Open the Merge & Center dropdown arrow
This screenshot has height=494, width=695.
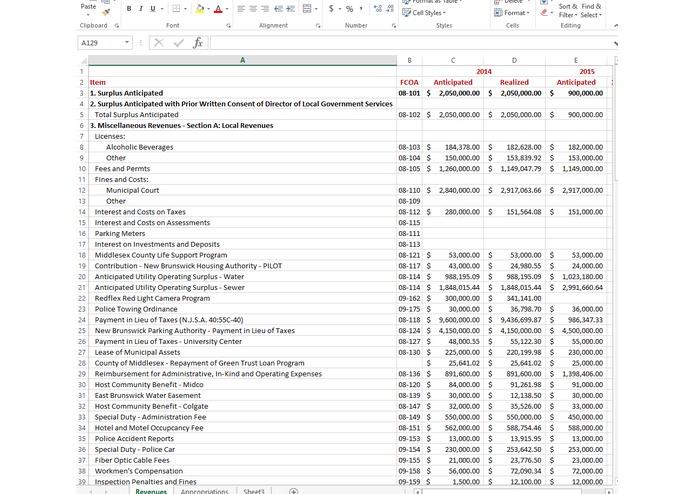(316, 9)
